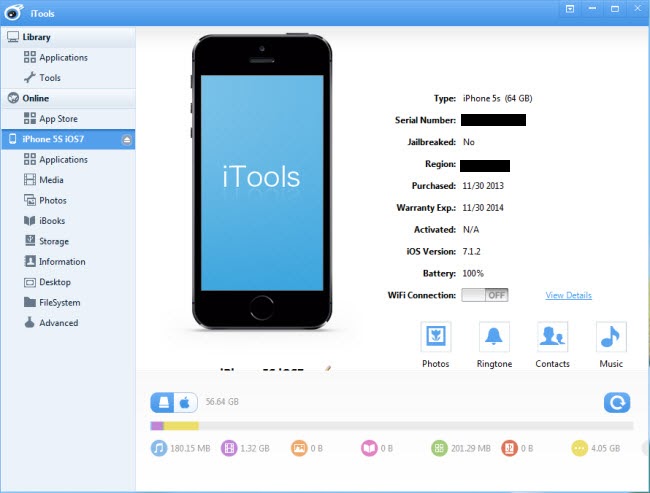Switch to Apple storage view button
The height and width of the screenshot is (493, 650).
pos(185,402)
